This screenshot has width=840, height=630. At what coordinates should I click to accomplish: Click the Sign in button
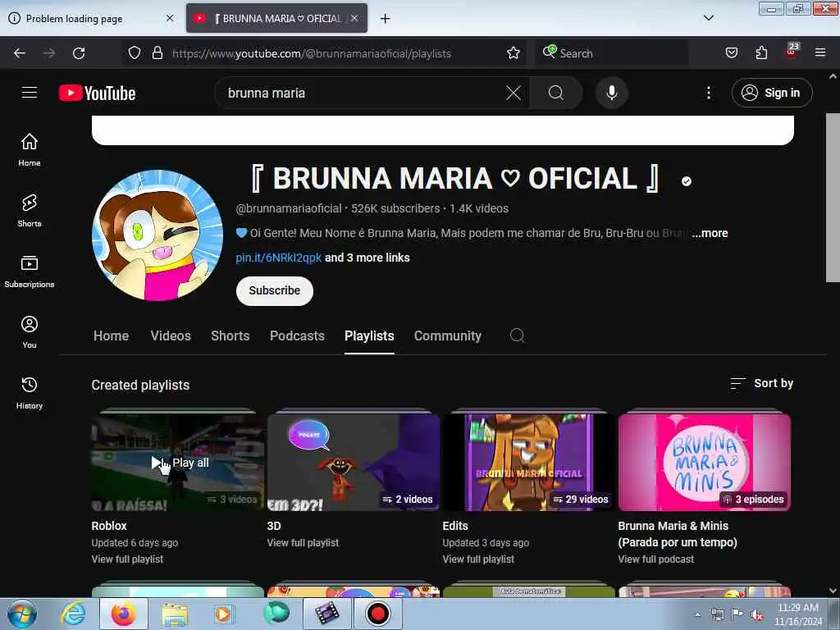point(772,93)
